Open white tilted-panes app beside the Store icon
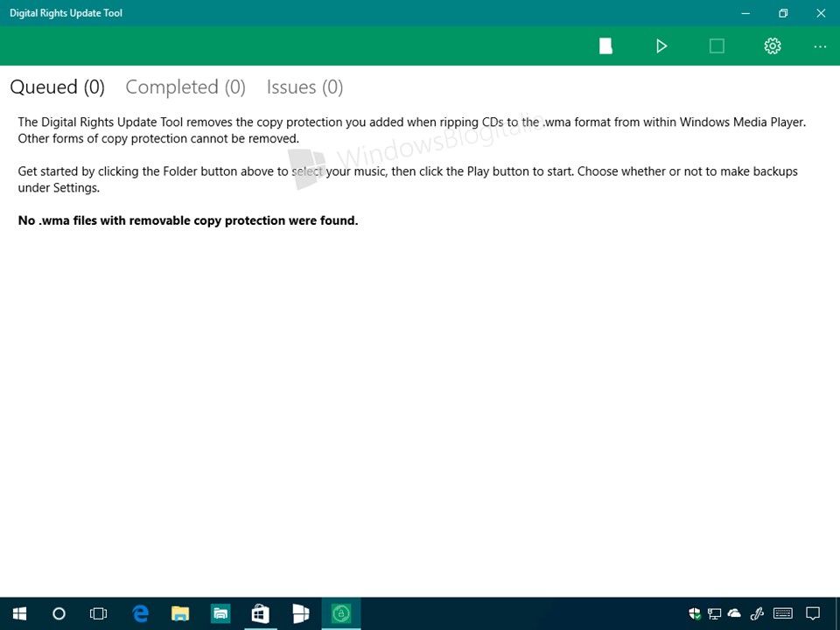Screen dimensions: 840x630 click(300, 613)
